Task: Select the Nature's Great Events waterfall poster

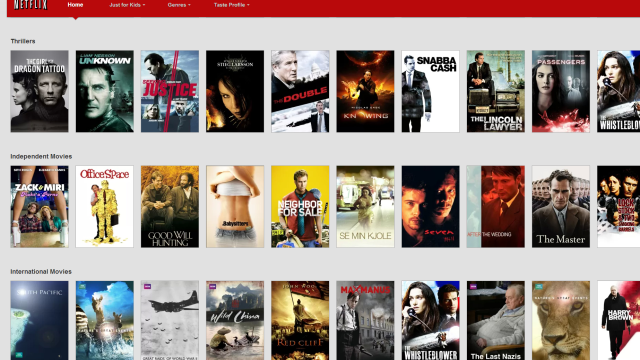Action: pos(104,320)
